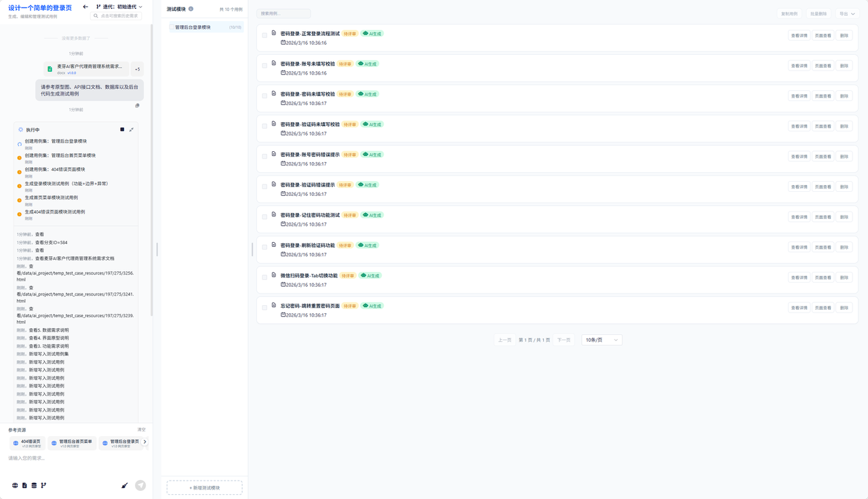Check the box for 密码登录-正常登录流程测试
Screen dimensions: 868x499
pos(264,35)
